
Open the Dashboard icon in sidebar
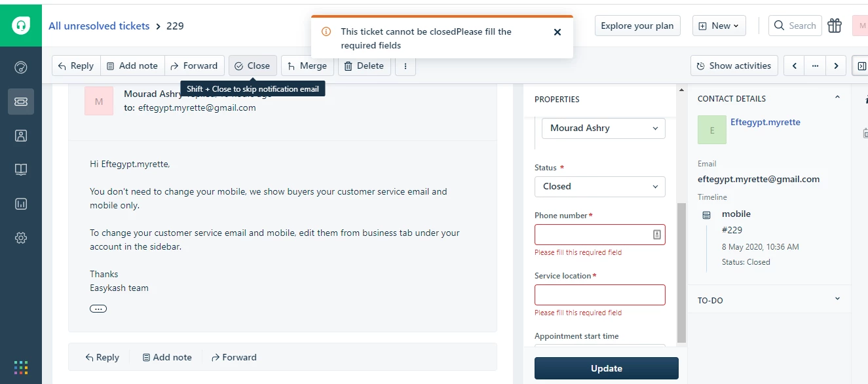pos(21,67)
